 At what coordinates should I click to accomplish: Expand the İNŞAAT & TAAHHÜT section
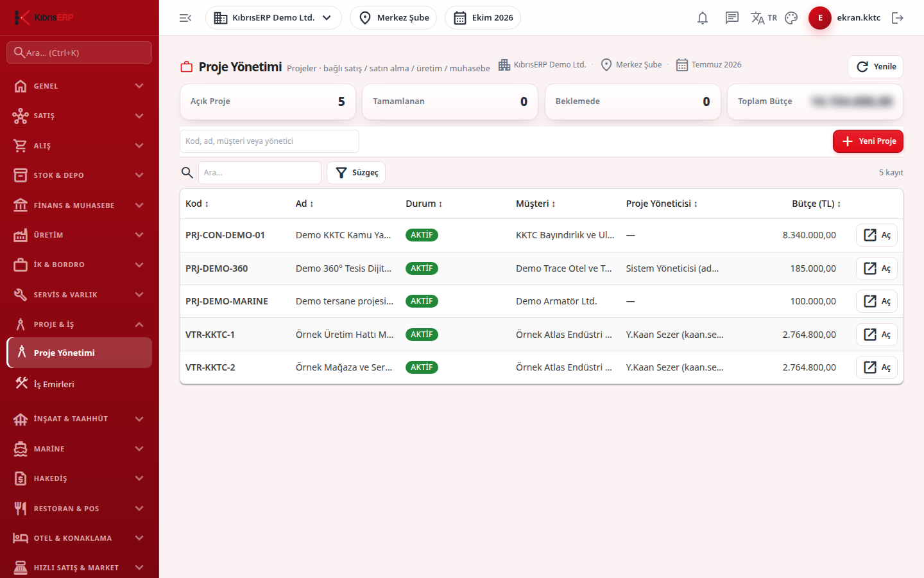(x=80, y=419)
